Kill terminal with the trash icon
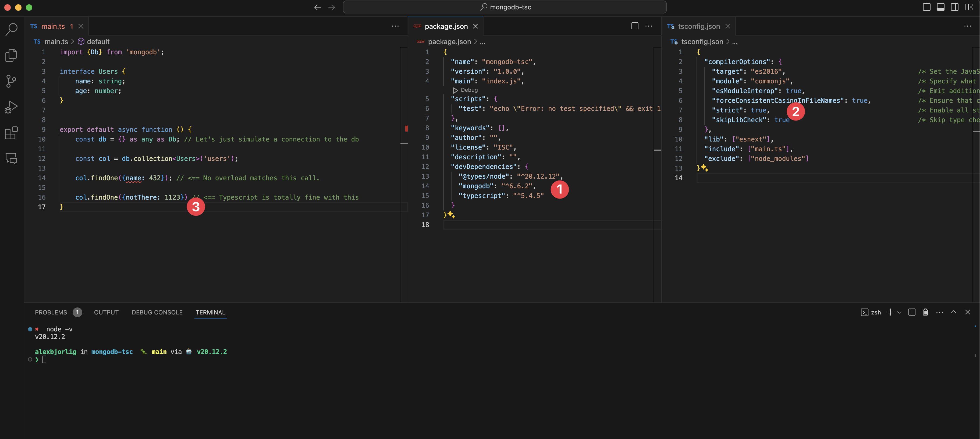 point(925,312)
